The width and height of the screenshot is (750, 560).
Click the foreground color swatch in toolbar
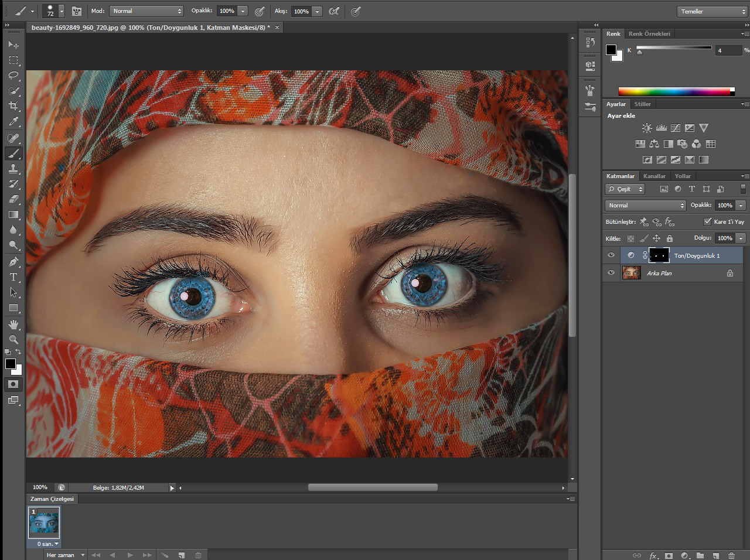pyautogui.click(x=11, y=364)
